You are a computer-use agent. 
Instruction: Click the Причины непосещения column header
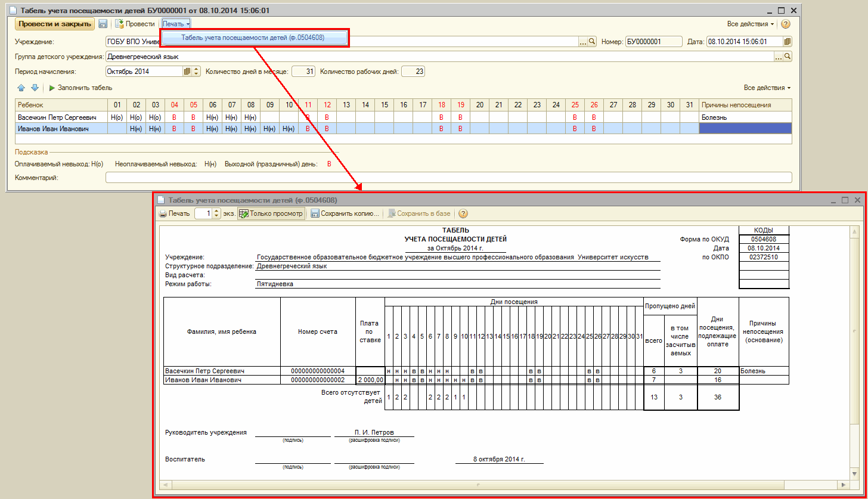[745, 105]
